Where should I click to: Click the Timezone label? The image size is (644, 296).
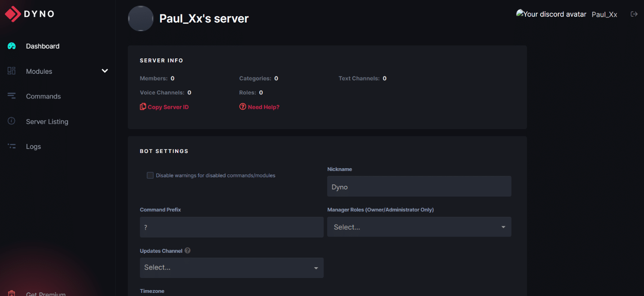point(152,291)
